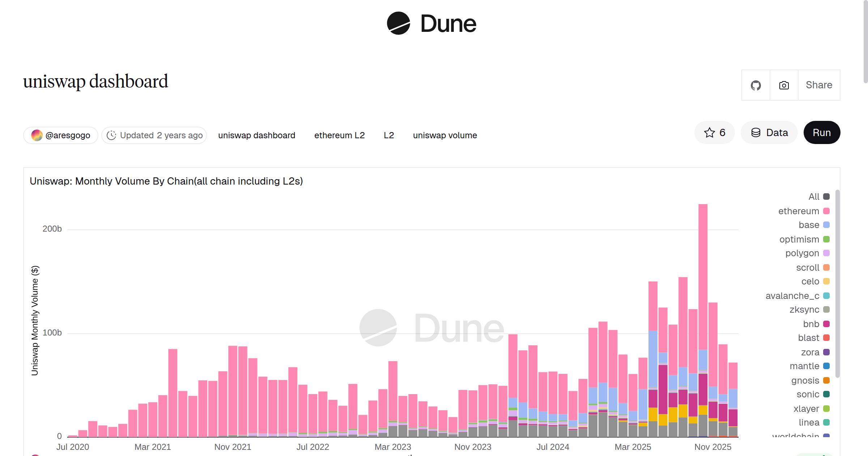
Task: Open the 'uniswap volume' tag
Action: tap(444, 135)
